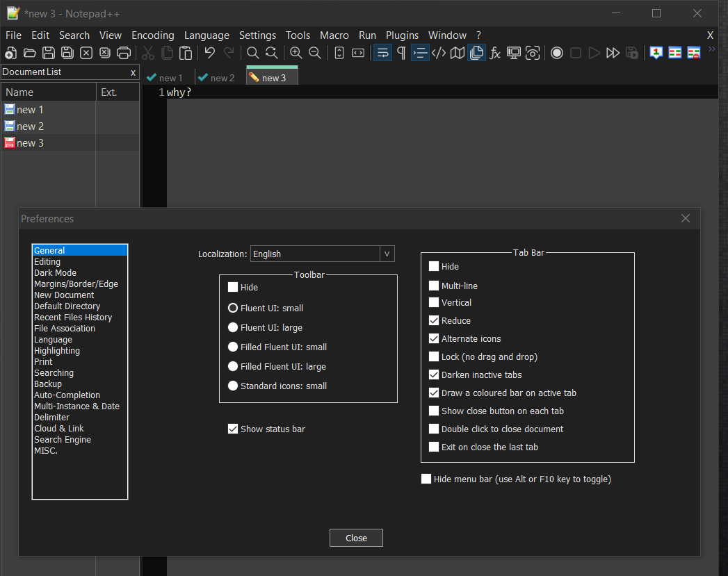Click the Show All Characters pilcrow icon
The image size is (728, 576).
401,53
